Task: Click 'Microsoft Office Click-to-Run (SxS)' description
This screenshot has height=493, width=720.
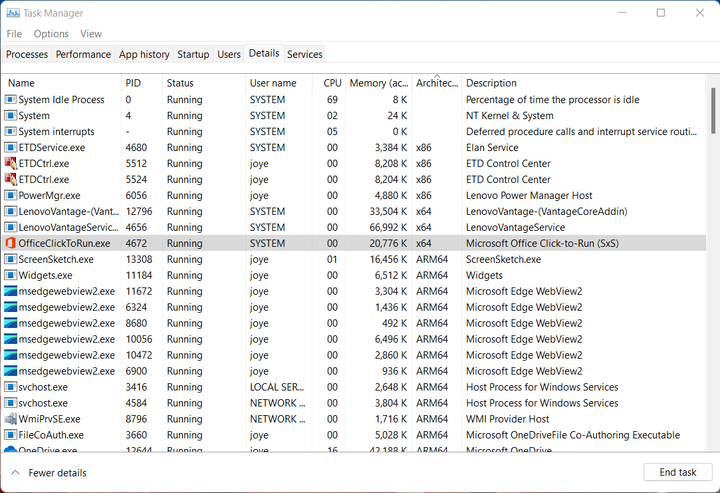Action: pos(542,243)
